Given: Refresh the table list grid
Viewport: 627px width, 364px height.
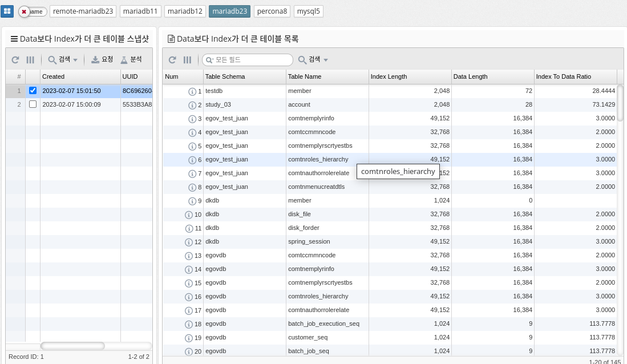Looking at the screenshot, I should [172, 60].
